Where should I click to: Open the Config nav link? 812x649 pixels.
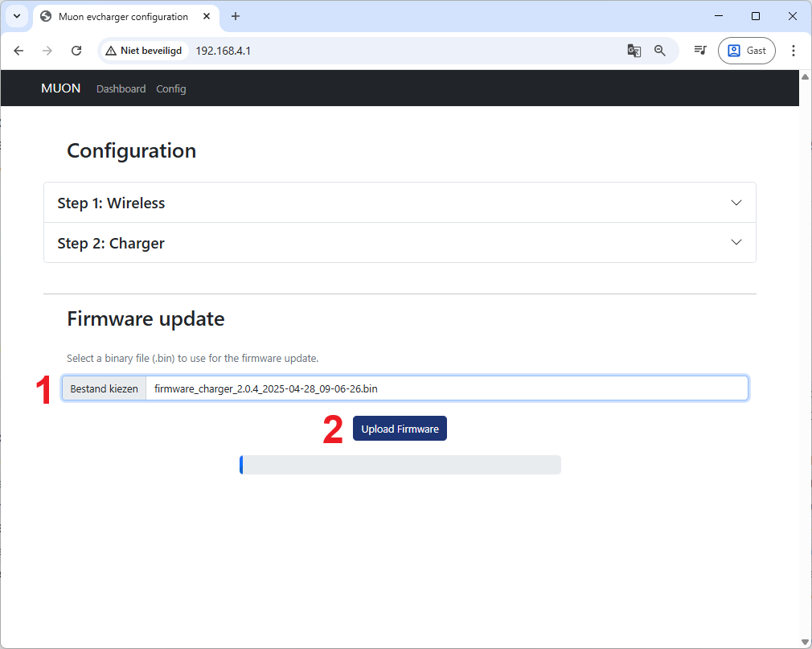[x=171, y=88]
